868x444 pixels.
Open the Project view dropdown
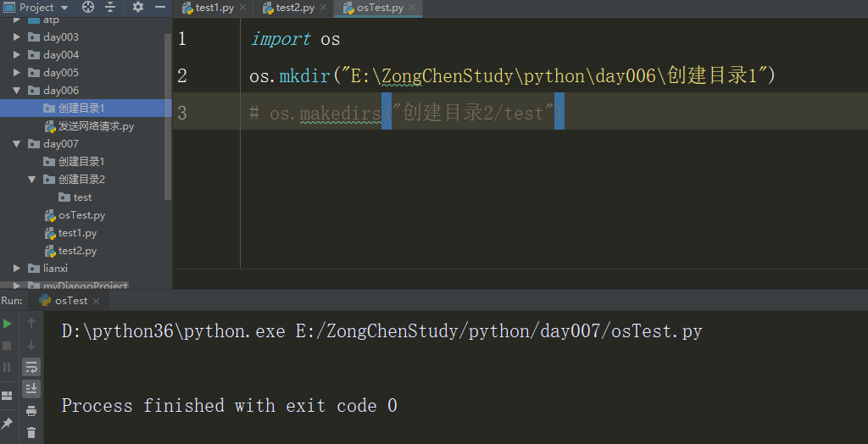(64, 8)
